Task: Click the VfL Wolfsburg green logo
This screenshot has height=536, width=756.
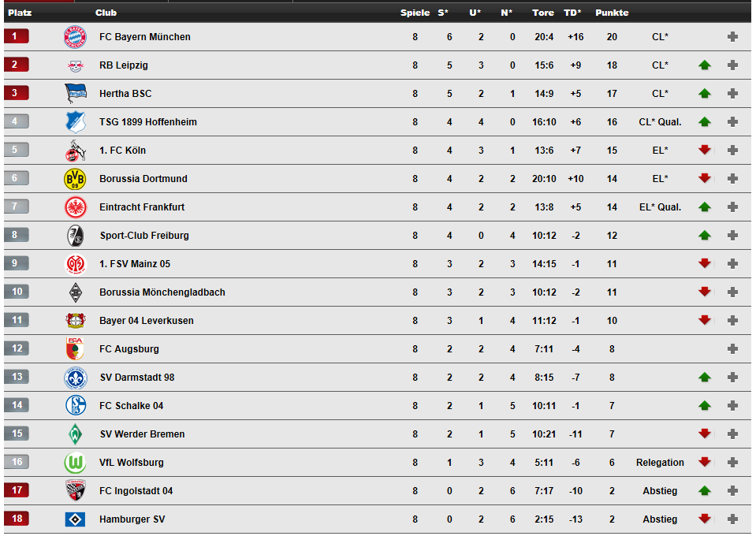Action: click(75, 463)
